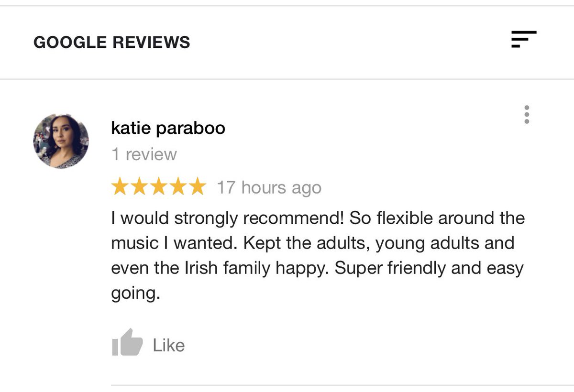This screenshot has width=574, height=392.
Task: Open katie paraboo's profile photo
Action: [x=61, y=141]
